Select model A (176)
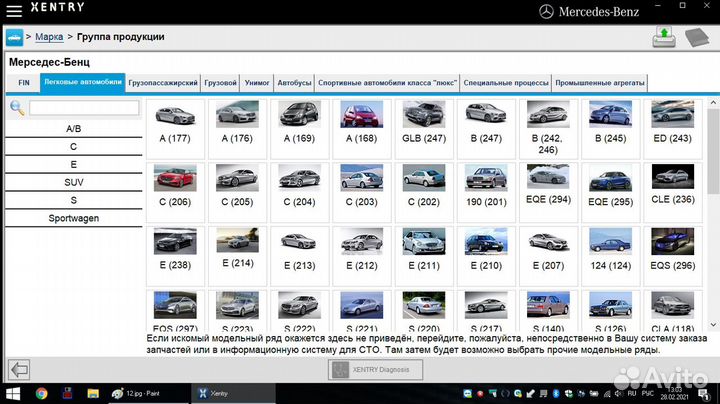 coord(237,129)
